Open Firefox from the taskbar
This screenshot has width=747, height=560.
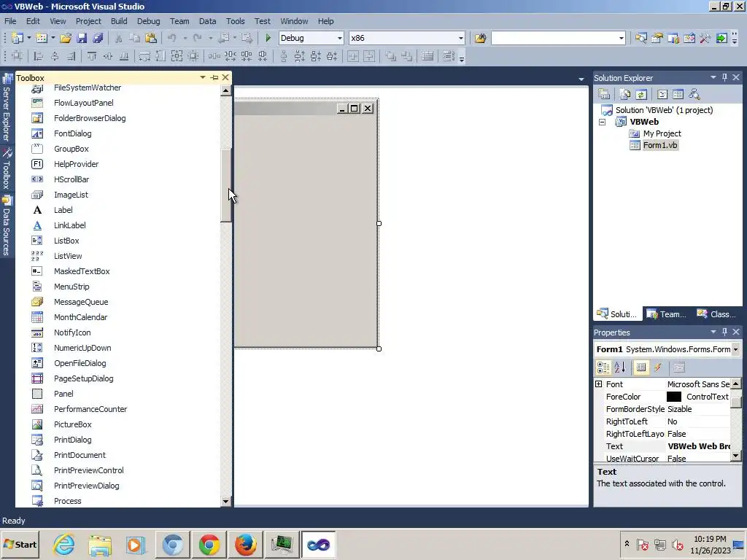coord(245,545)
